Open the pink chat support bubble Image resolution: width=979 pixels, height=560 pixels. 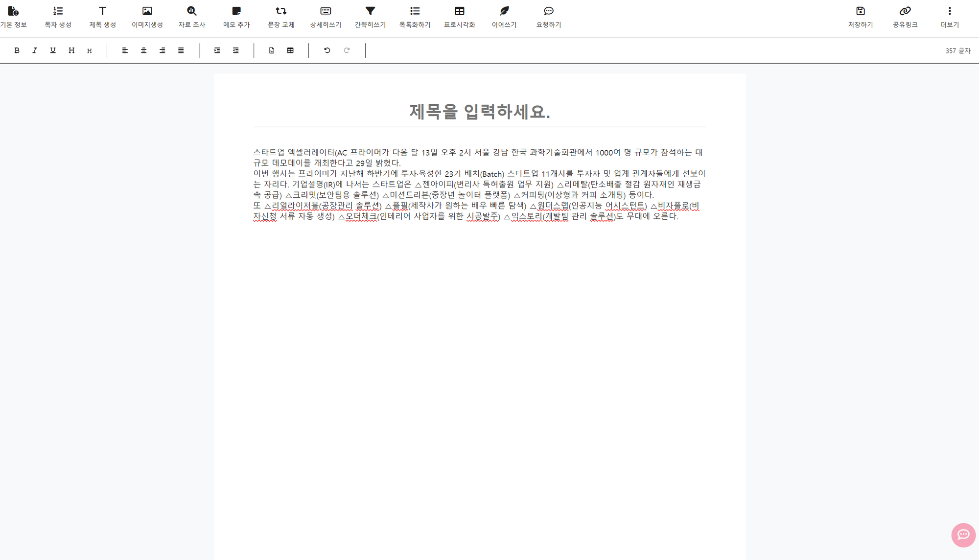pyautogui.click(x=963, y=535)
